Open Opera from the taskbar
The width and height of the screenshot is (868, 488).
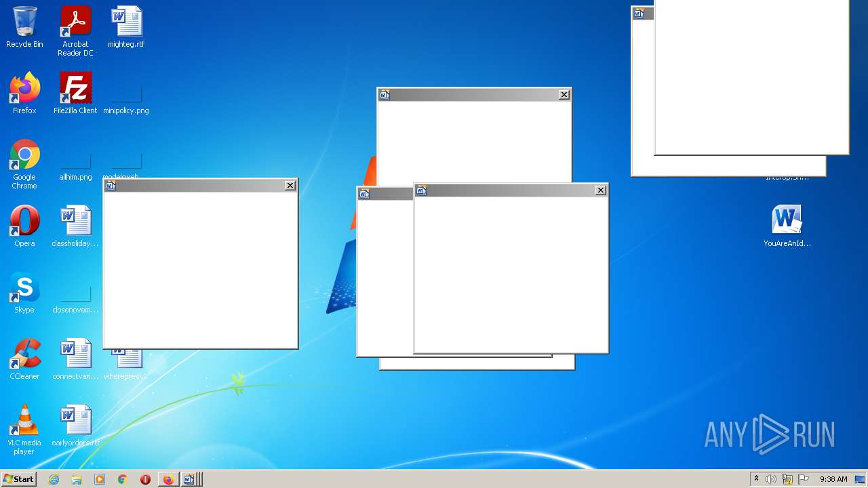pos(145,479)
